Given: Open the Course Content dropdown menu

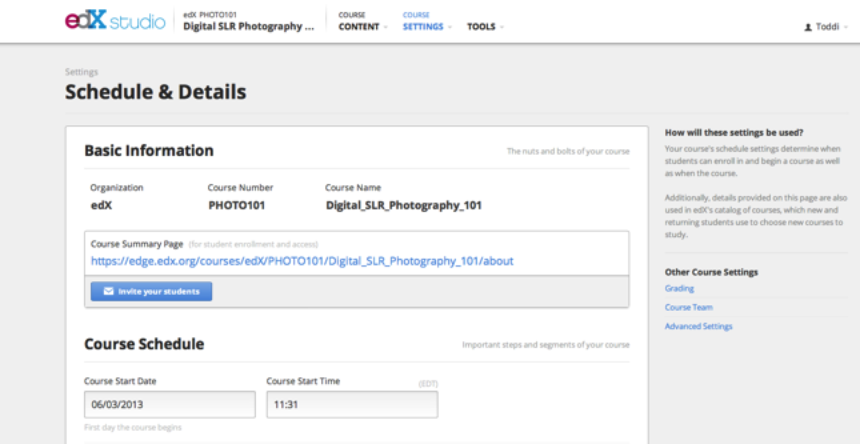Looking at the screenshot, I should coord(363,27).
